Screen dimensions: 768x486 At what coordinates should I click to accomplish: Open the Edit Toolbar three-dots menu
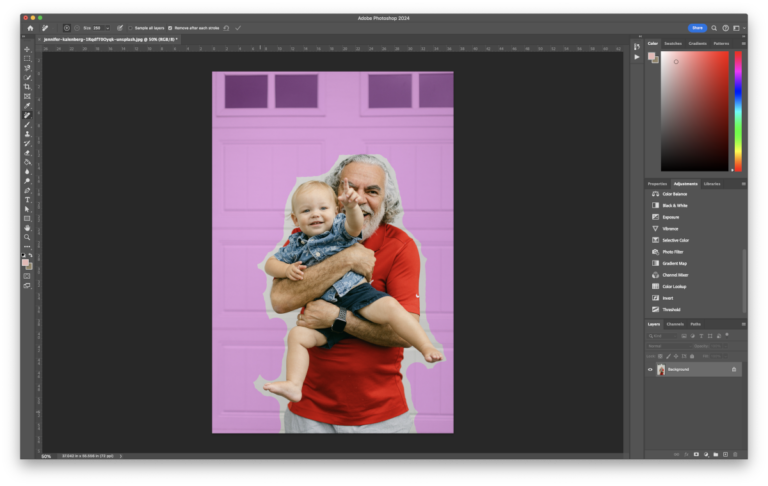[x=27, y=246]
